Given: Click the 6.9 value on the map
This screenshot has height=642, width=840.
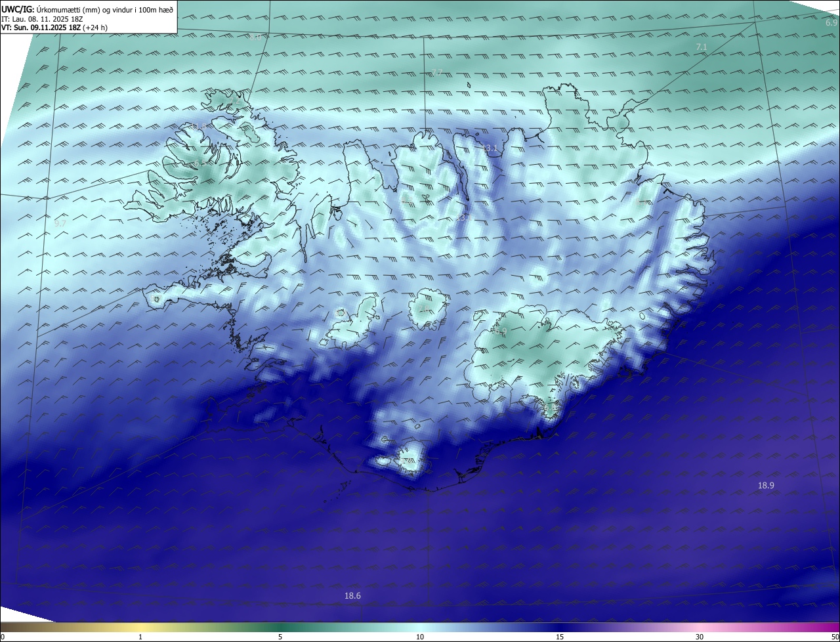Looking at the screenshot, I should (x=831, y=23).
